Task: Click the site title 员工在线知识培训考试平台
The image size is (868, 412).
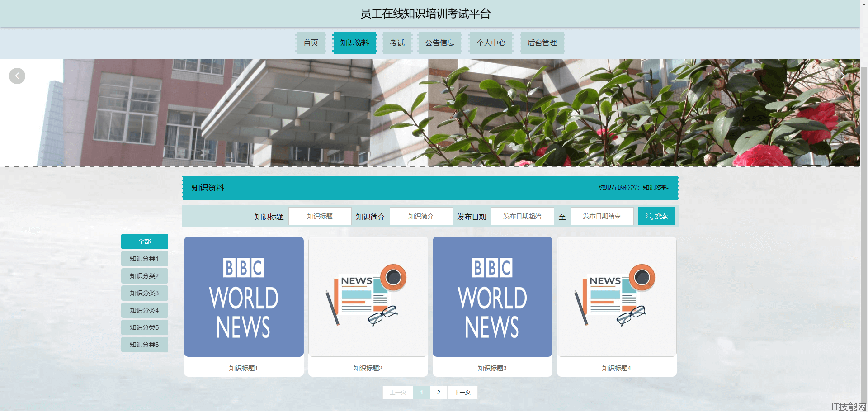Action: pos(425,14)
